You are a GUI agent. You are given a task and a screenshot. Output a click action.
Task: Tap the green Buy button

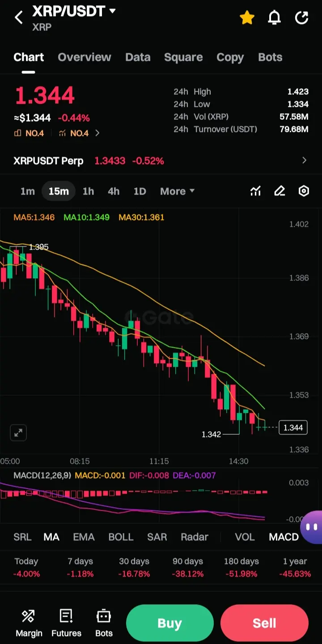170,623
